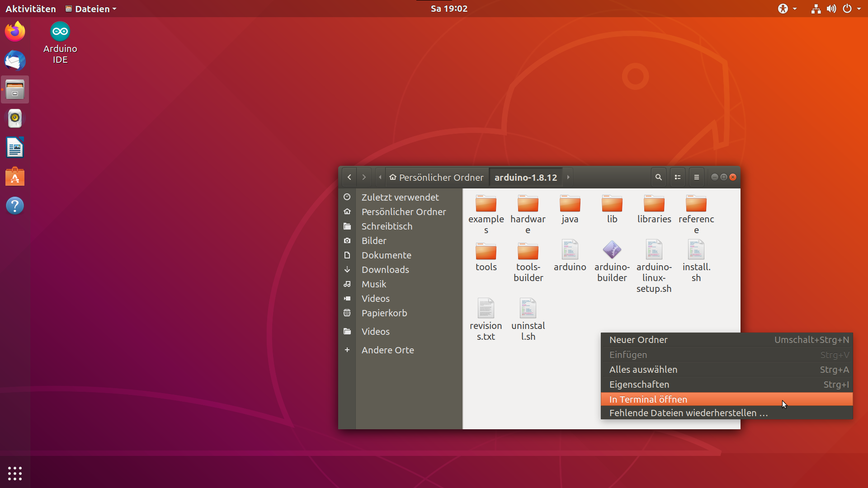868x488 pixels.
Task: Open the file manager hamburger menu
Action: (696, 177)
